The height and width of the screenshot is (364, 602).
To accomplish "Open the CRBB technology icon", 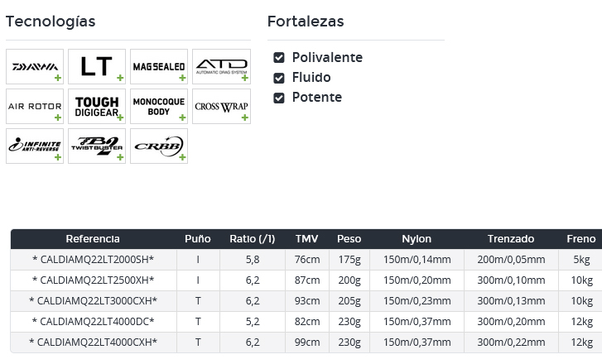I will click(x=159, y=146).
